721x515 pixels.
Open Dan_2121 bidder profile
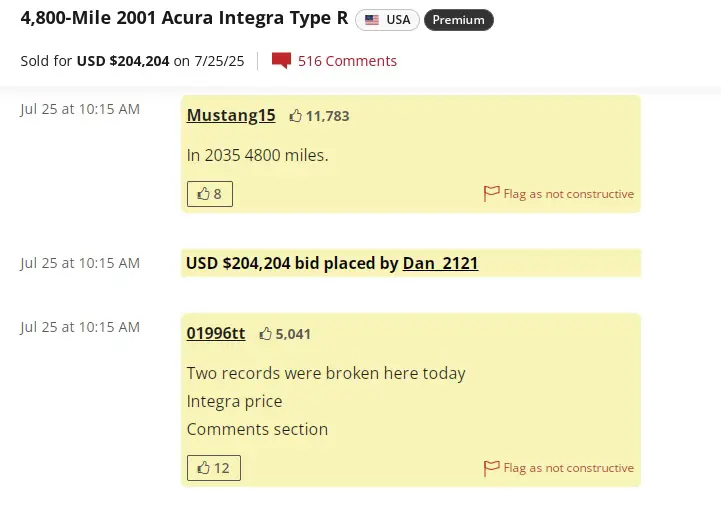tap(440, 263)
